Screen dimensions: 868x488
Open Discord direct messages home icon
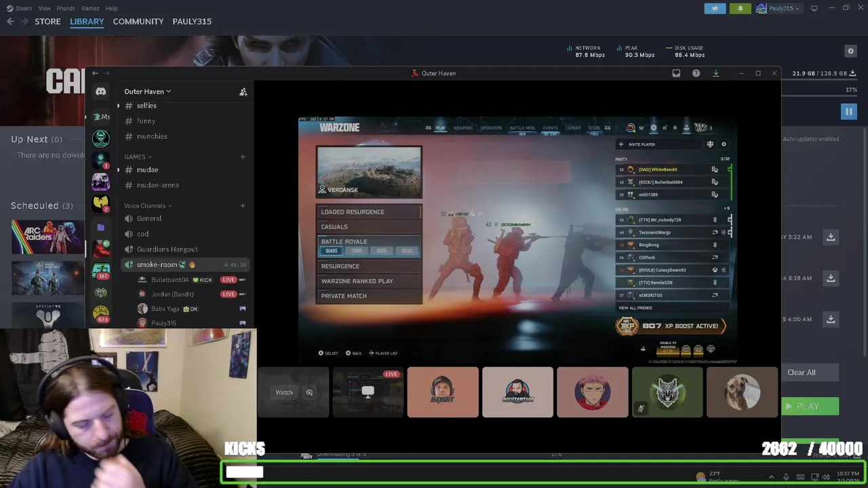click(100, 91)
